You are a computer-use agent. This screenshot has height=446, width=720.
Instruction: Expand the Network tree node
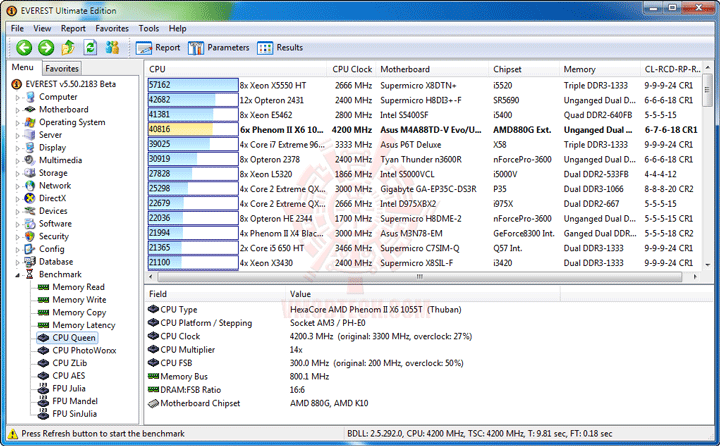tap(17, 186)
